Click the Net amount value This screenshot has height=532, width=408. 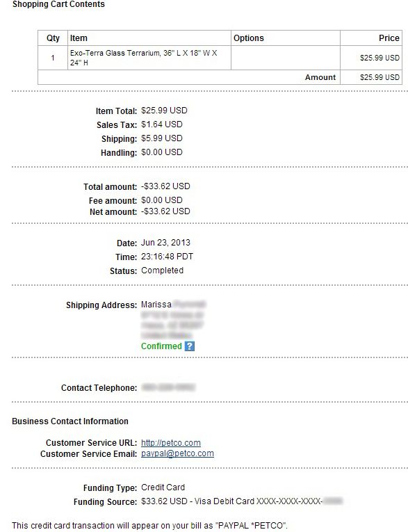[165, 211]
